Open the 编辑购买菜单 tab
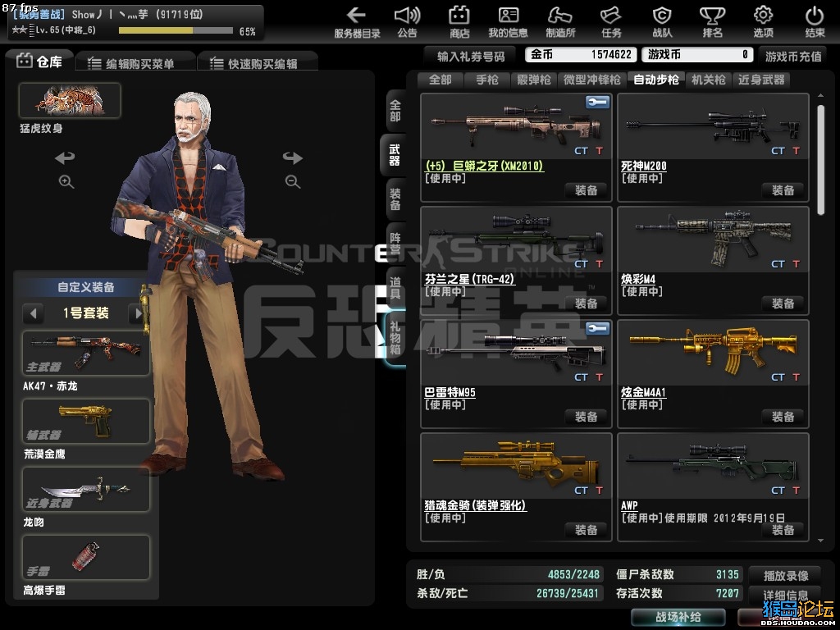The height and width of the screenshot is (630, 840). click(x=135, y=63)
